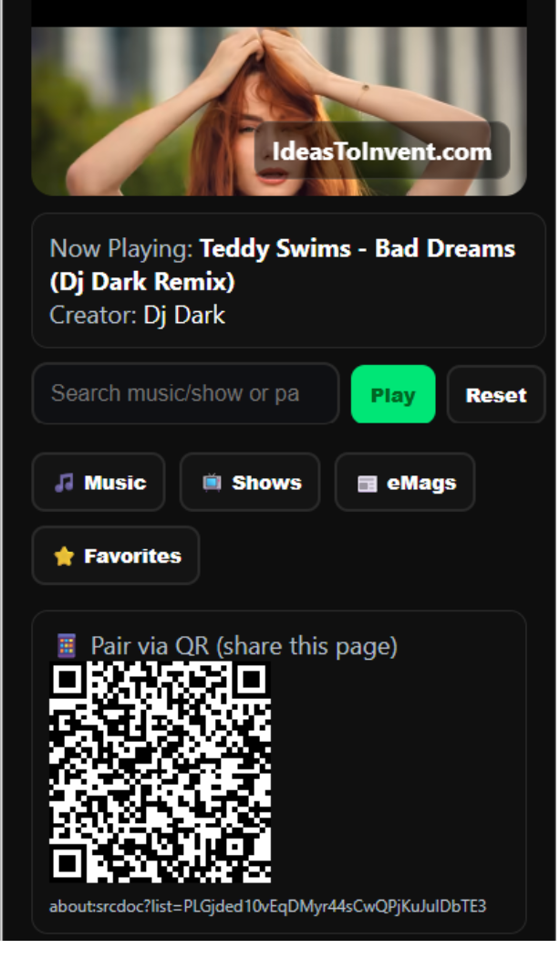Click the newspaper icon on eMags
Viewport: 560px width, 980px height.
click(x=367, y=483)
